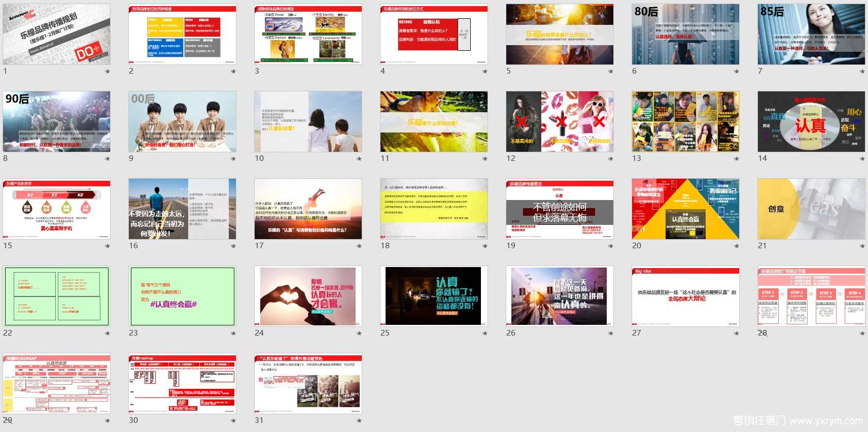Select slide 2 thumbnail with four colored quadrants
This screenshot has height=432, width=868.
tap(182, 35)
